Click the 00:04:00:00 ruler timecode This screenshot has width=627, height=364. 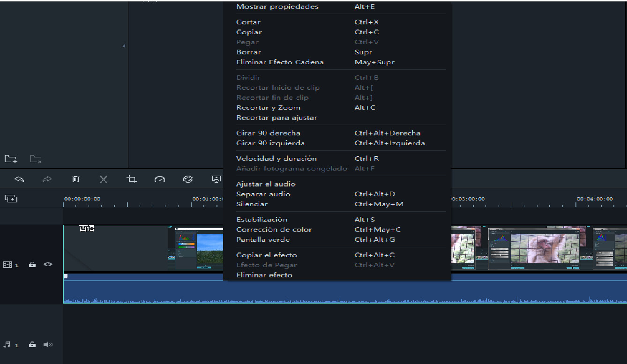595,199
